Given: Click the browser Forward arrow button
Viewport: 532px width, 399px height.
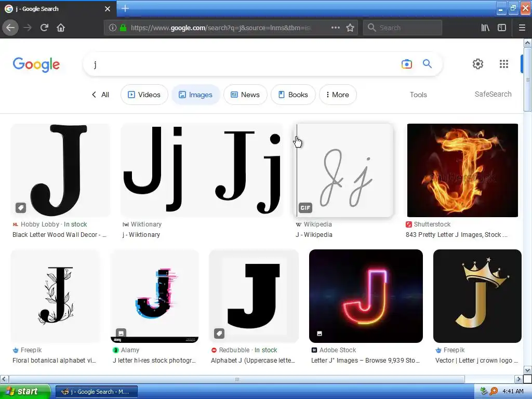Looking at the screenshot, I should [28, 28].
